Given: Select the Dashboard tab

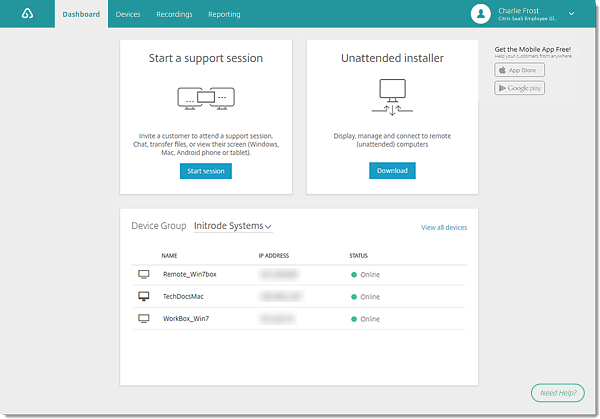Looking at the screenshot, I should 81,15.
